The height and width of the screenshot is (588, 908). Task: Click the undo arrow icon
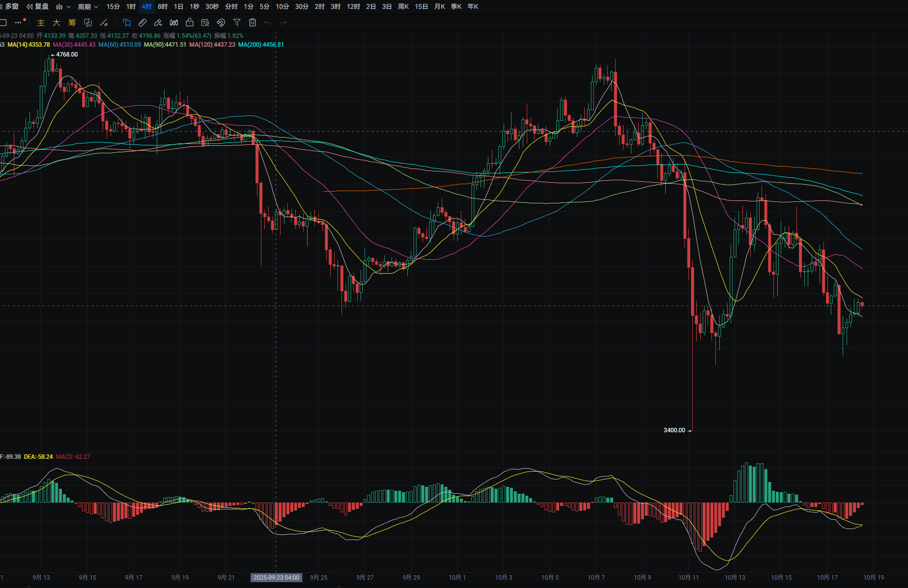[x=268, y=23]
